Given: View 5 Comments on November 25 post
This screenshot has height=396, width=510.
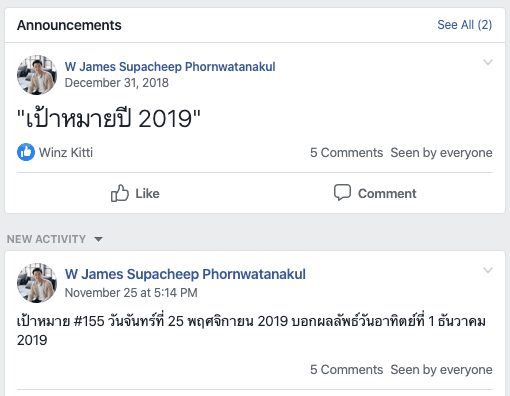Looking at the screenshot, I should [346, 370].
